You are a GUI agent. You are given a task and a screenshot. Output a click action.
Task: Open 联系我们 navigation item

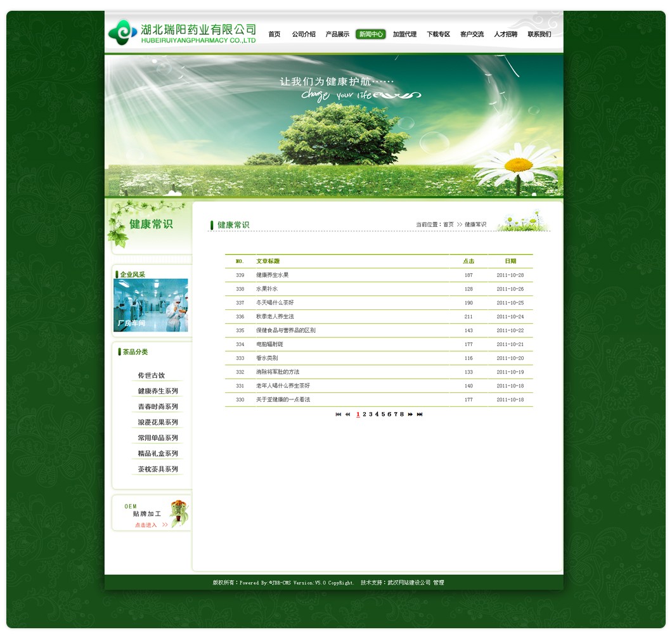(x=539, y=34)
